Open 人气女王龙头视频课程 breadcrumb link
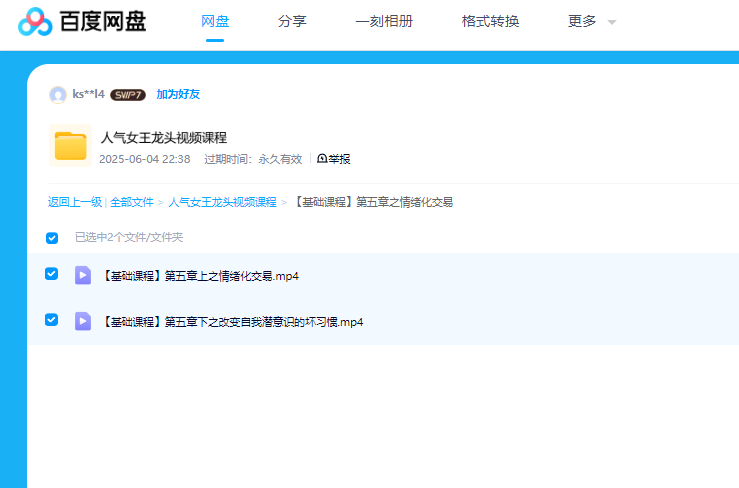This screenshot has height=488, width=739. (222, 202)
